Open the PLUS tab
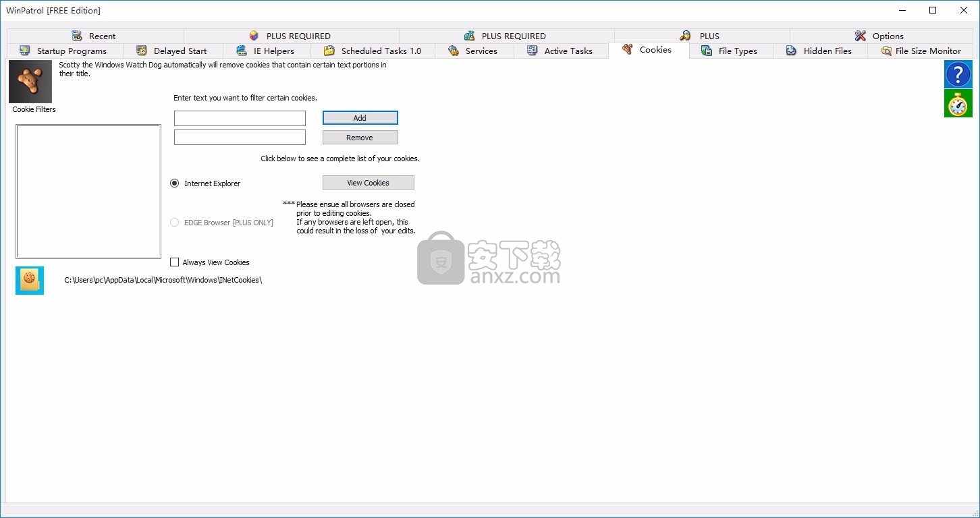Viewport: 980px width, 518px height. click(703, 36)
